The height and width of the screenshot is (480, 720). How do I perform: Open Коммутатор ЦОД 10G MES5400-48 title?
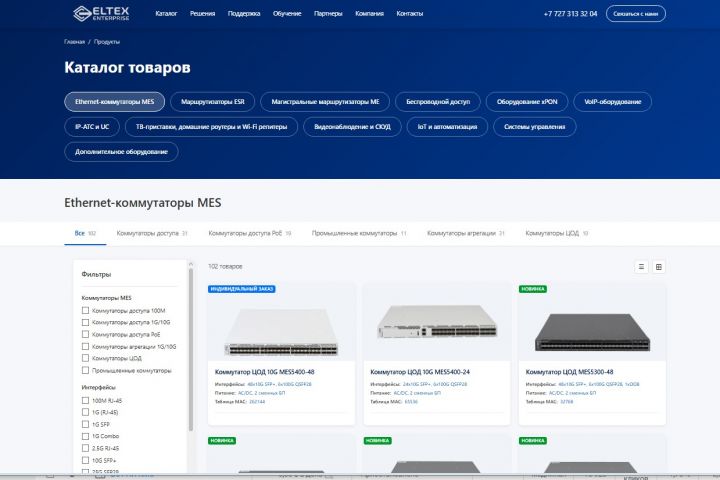click(x=264, y=372)
